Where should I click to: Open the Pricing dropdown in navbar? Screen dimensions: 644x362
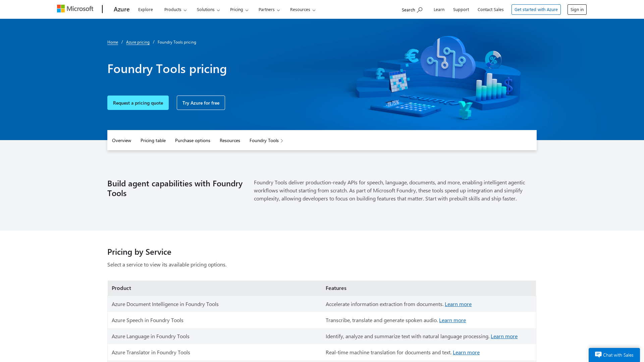239,9
